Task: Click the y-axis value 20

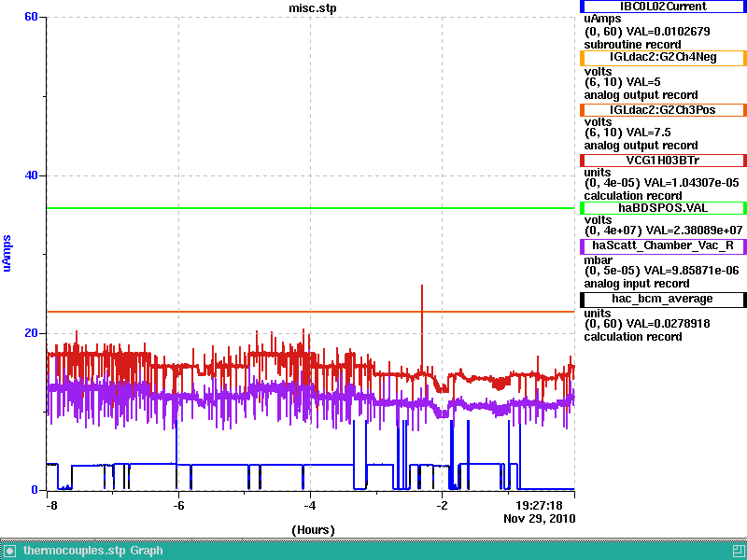Action: pyautogui.click(x=31, y=333)
